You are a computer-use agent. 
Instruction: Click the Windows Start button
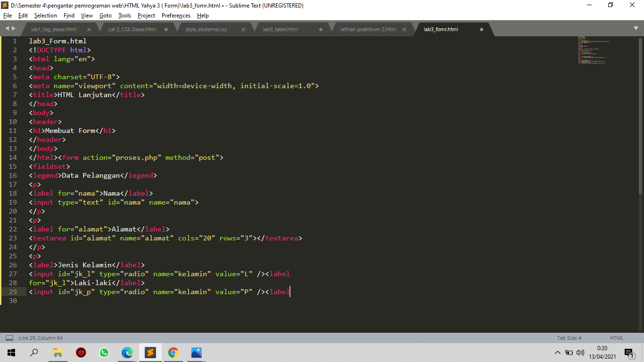(x=11, y=352)
